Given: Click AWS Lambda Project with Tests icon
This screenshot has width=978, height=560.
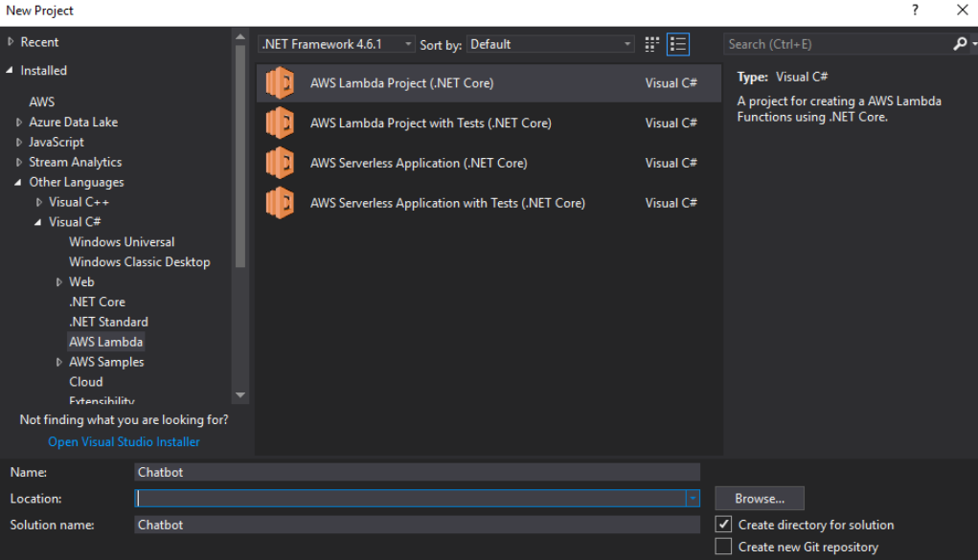Looking at the screenshot, I should 280,123.
